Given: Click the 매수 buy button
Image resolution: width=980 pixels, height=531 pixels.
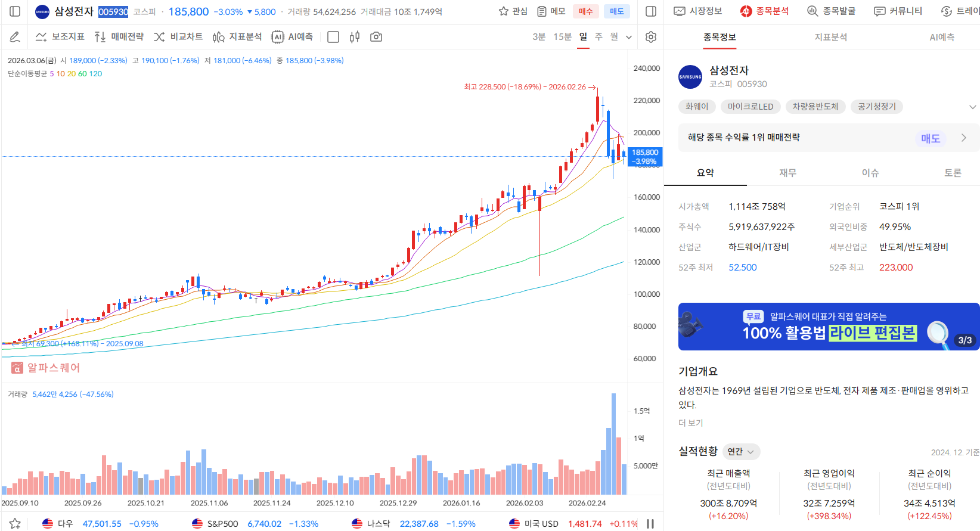Looking at the screenshot, I should 586,11.
